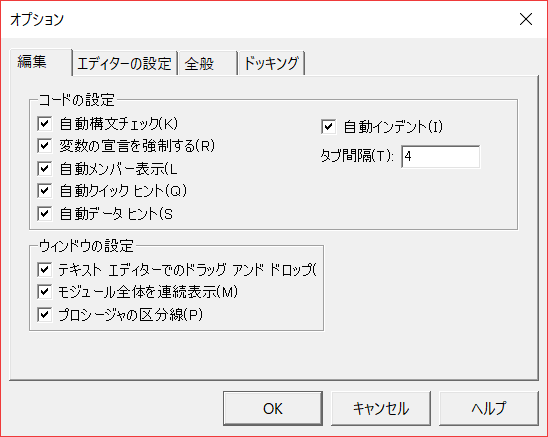Toggle プロシージャの区分線(P) checkbox
Screen dimensions: 548x437
pyautogui.click(x=44, y=315)
